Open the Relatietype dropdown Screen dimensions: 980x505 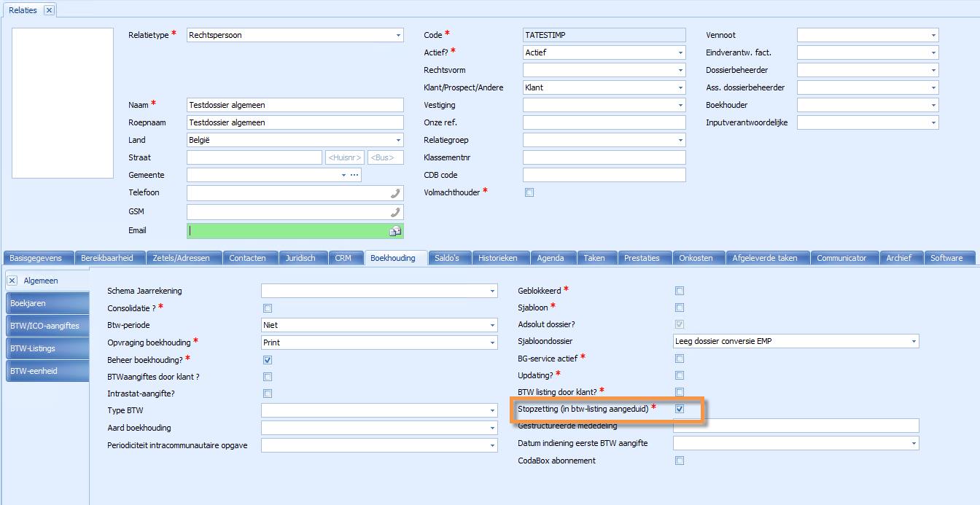point(398,35)
